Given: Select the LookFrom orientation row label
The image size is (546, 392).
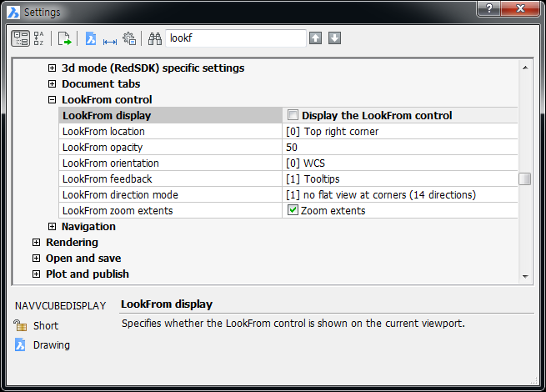Looking at the screenshot, I should point(171,163).
